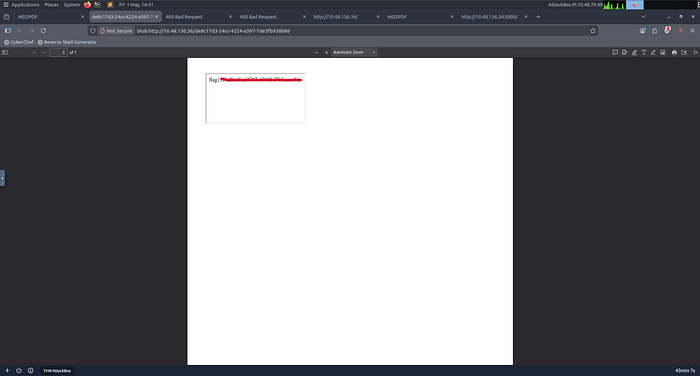The height and width of the screenshot is (376, 700).
Task: Select the PDF add image tool
Action: coord(663,52)
